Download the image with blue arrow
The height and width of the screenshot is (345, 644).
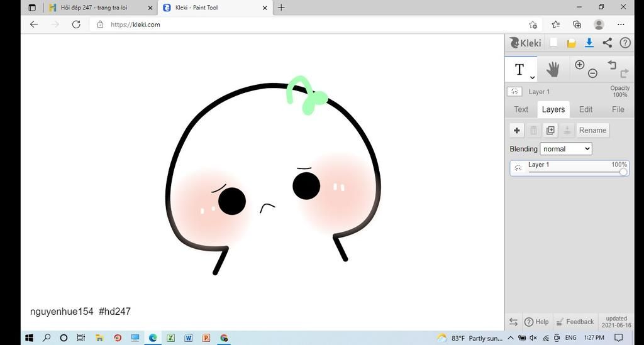[589, 43]
